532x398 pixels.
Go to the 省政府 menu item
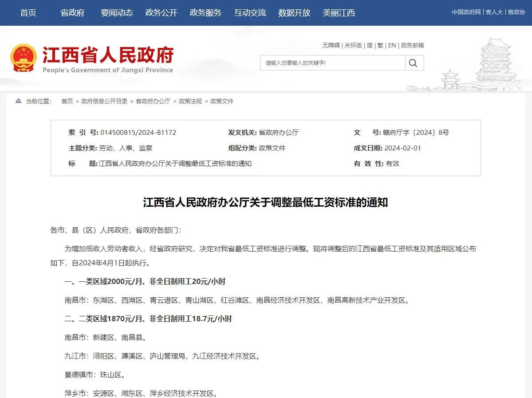(72, 13)
